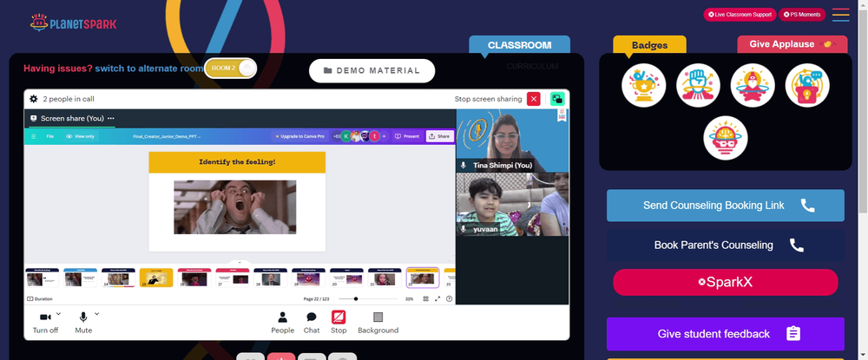This screenshot has height=360, width=868.
Task: Select the meditating figure badge icon
Action: (753, 85)
